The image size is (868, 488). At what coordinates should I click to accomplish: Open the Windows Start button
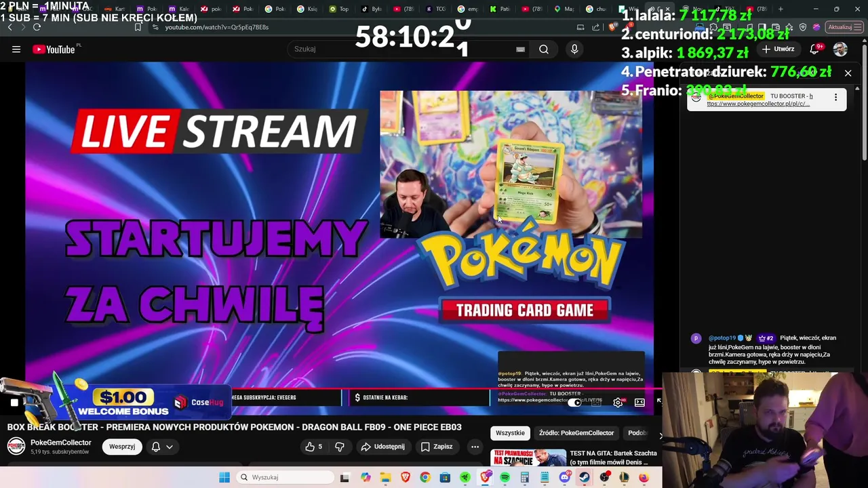tap(224, 477)
